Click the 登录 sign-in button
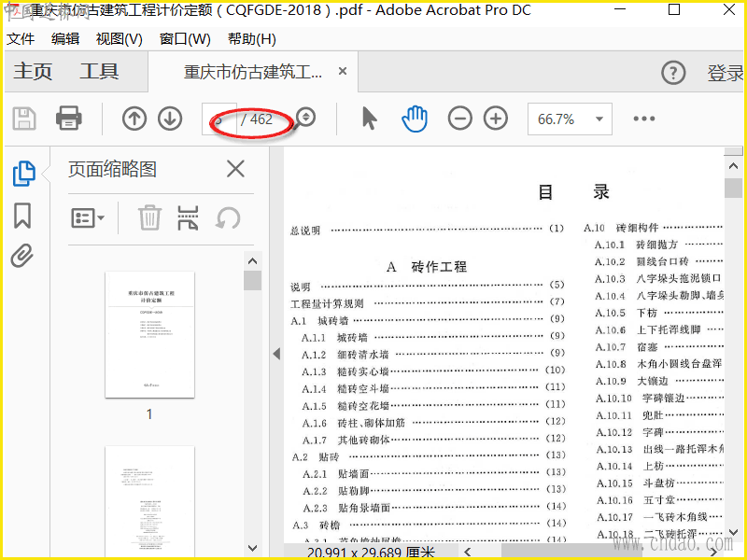Image resolution: width=747 pixels, height=560 pixels. point(725,73)
